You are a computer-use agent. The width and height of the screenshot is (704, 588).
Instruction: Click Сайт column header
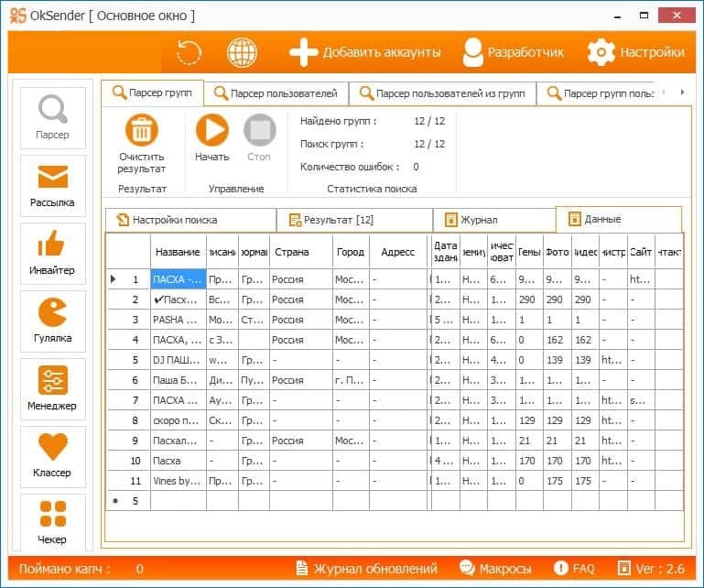641,252
